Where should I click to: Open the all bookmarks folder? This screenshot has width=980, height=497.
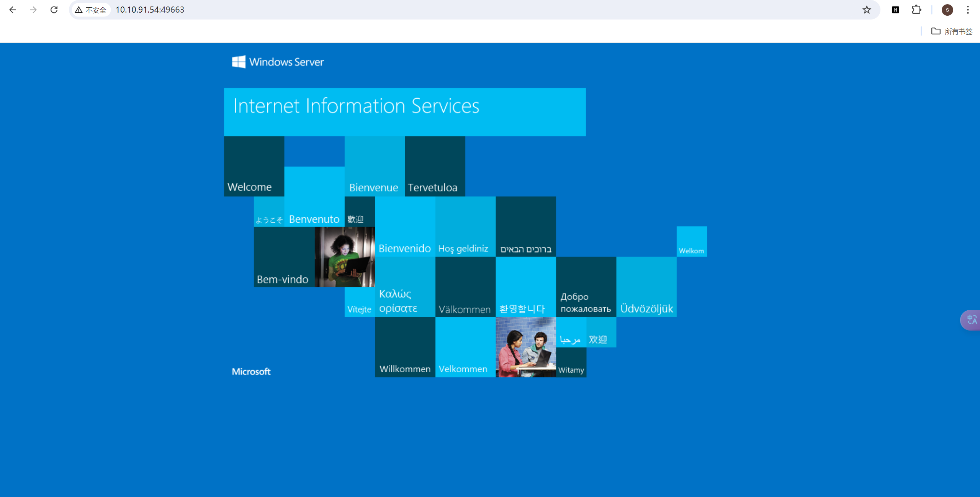(x=952, y=31)
